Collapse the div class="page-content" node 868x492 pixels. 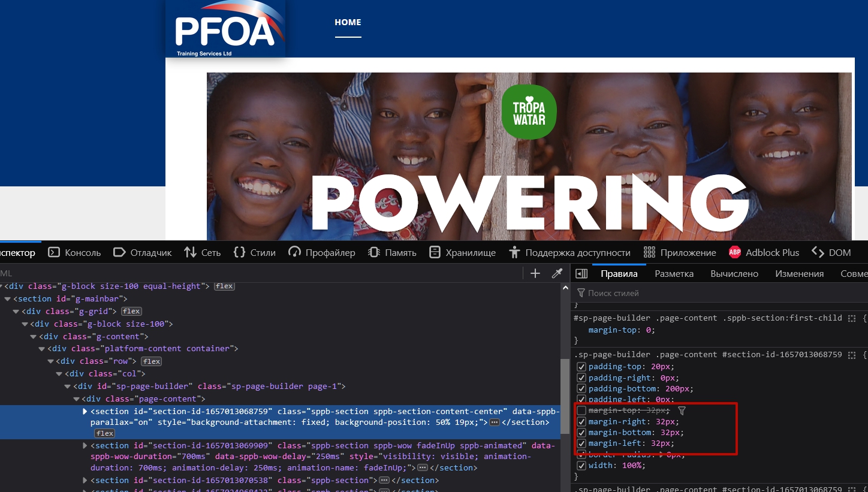(76, 399)
